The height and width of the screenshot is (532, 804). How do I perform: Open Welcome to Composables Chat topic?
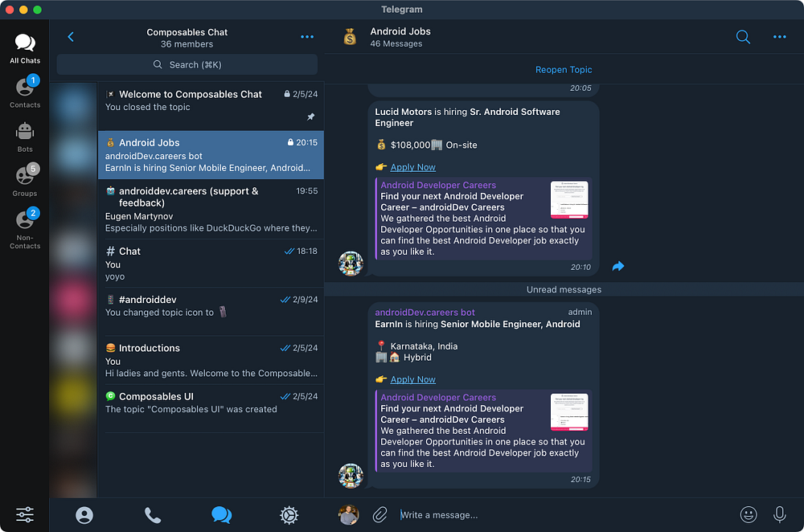click(x=211, y=106)
